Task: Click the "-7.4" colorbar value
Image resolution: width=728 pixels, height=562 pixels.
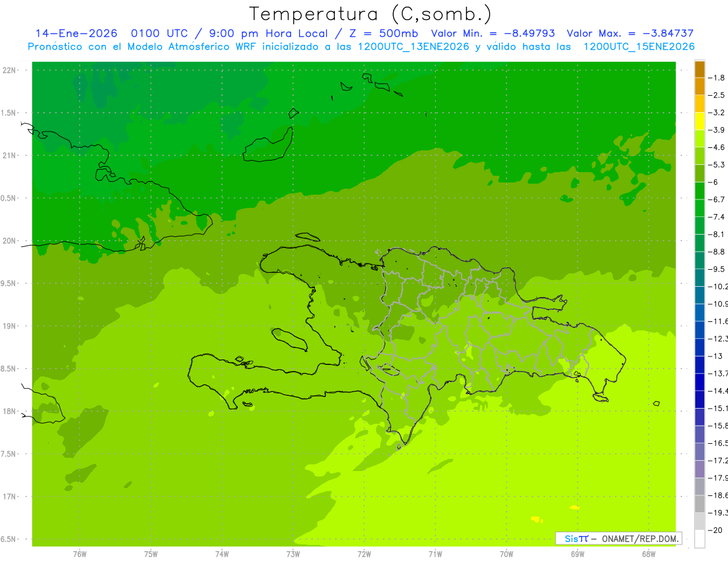Action: tap(717, 216)
